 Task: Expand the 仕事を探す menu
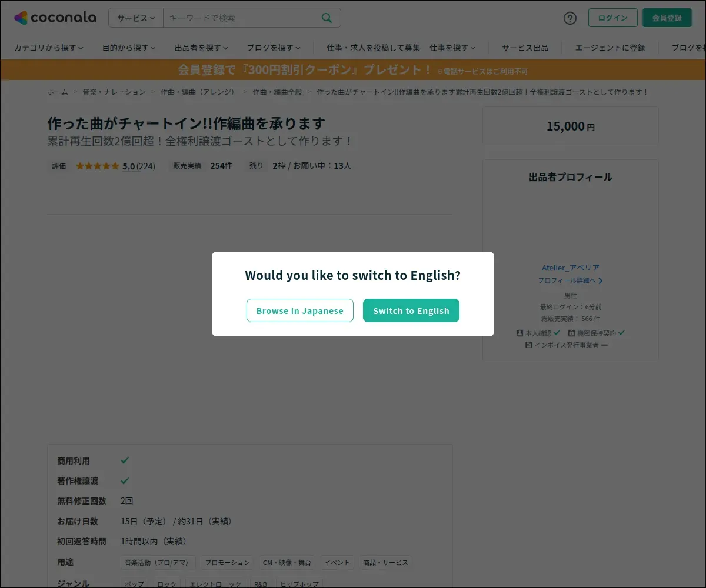(452, 48)
